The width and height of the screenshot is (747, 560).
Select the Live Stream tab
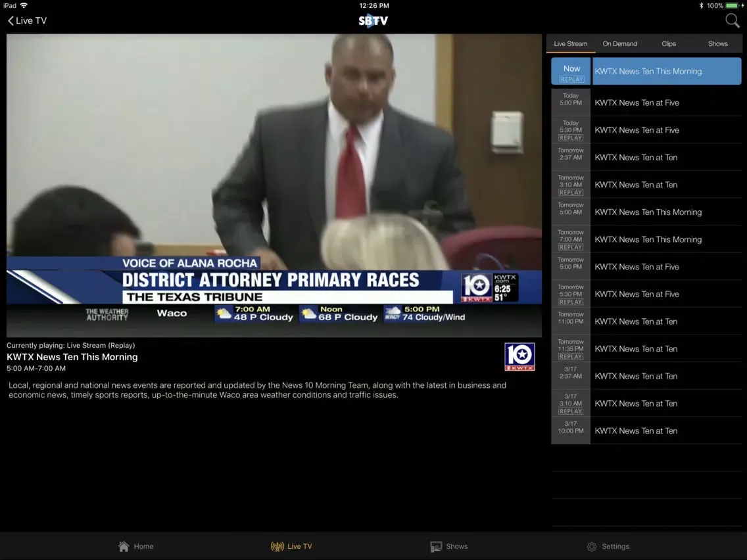tap(570, 44)
